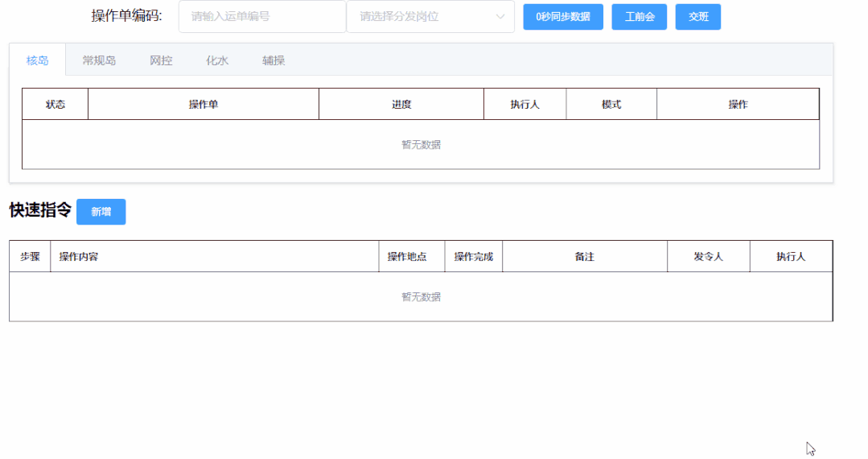Screen dimensions: 868x459
Task: Open the 网控 tab
Action: click(x=161, y=60)
